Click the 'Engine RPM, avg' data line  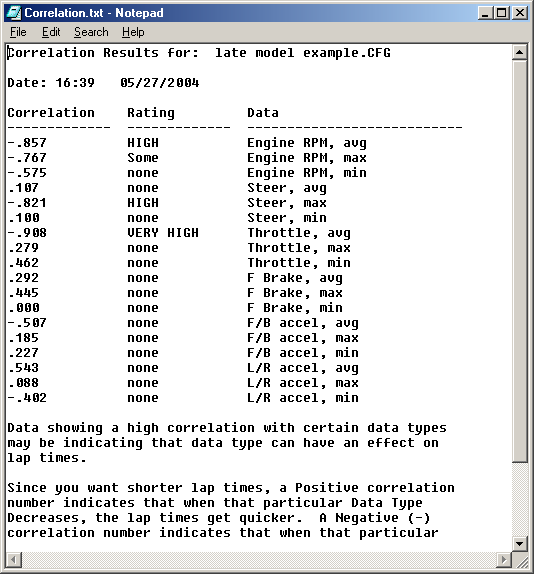[307, 143]
